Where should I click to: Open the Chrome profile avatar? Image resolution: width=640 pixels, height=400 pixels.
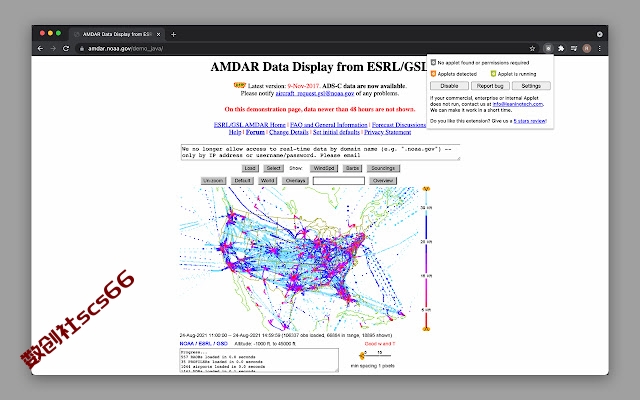coord(587,48)
